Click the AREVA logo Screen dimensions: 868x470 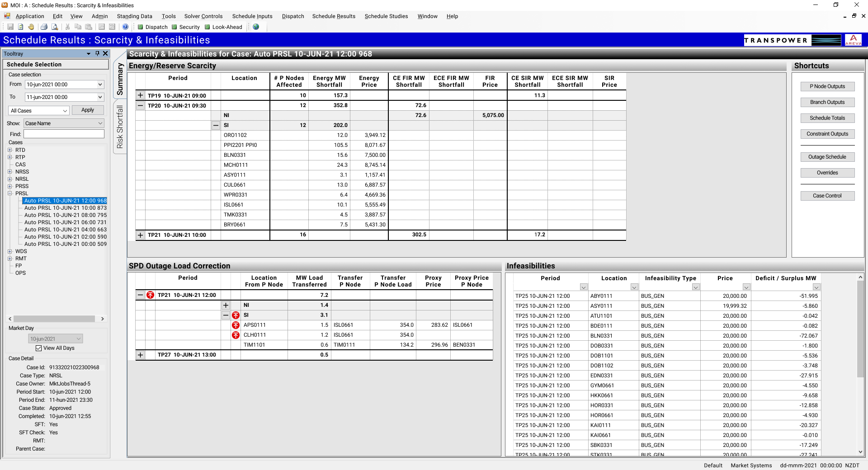point(853,40)
